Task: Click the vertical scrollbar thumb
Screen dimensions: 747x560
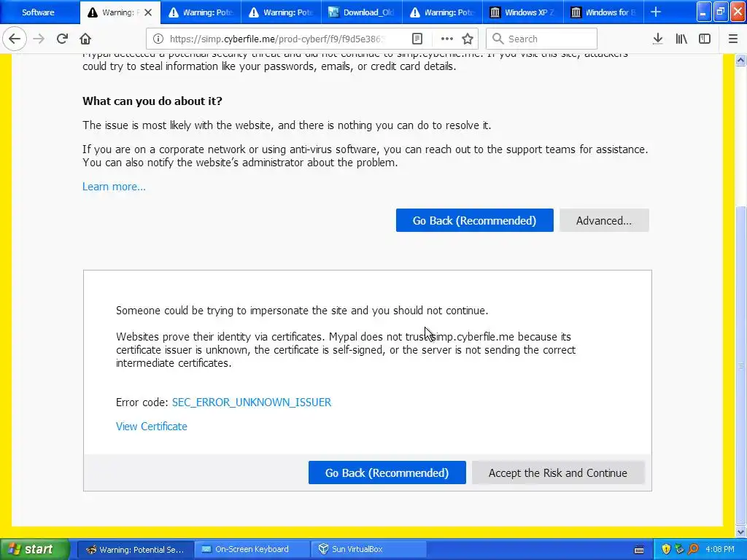Action: click(741, 365)
